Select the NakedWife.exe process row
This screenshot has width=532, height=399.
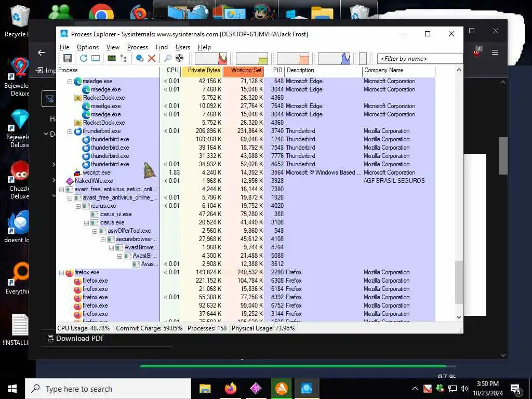click(245, 181)
